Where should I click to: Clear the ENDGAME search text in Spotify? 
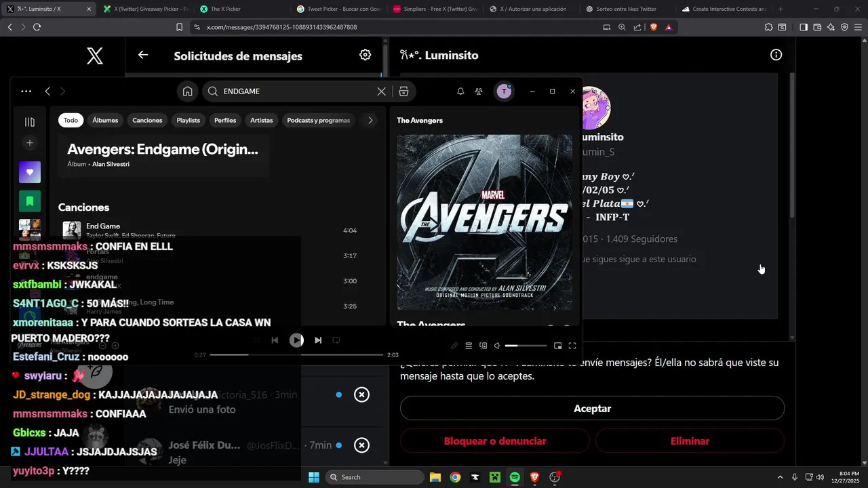pos(381,91)
